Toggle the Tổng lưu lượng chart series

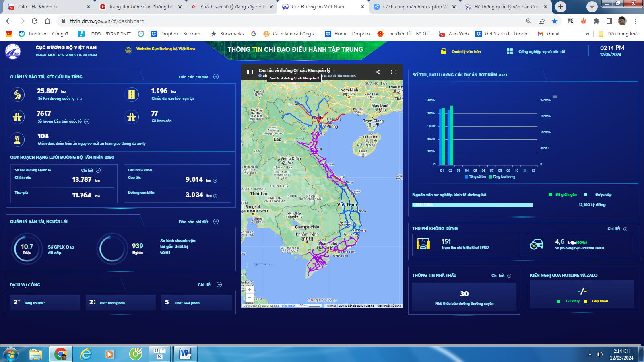point(502,177)
